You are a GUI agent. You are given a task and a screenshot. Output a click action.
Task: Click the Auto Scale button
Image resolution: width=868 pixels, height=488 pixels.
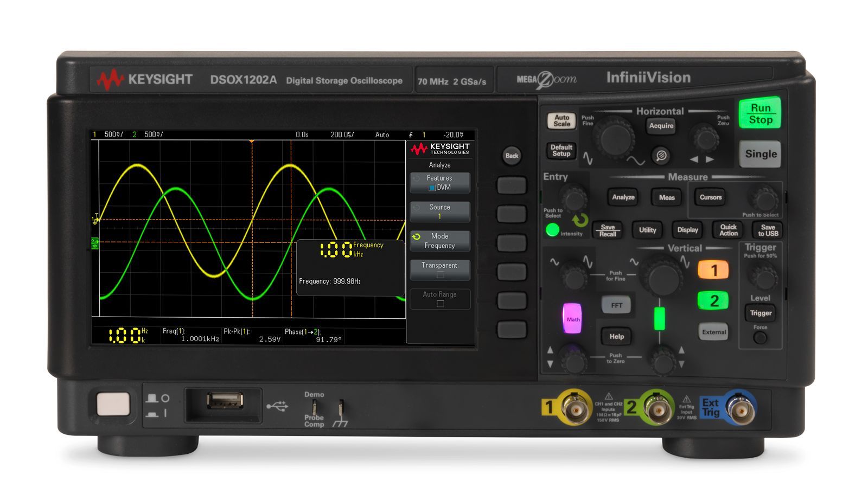561,120
